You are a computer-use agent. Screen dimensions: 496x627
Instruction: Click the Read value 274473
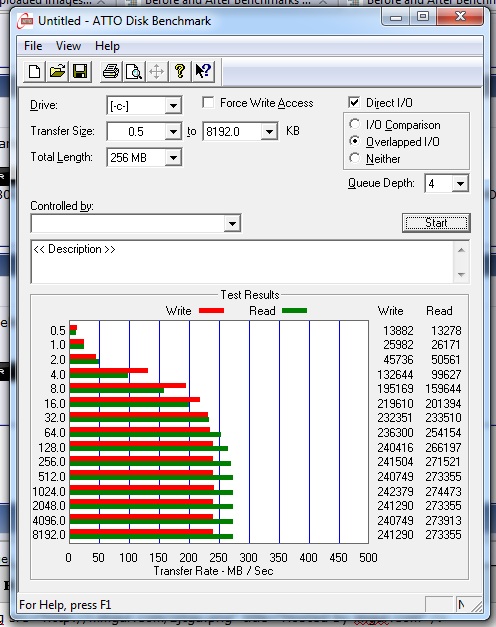point(443,491)
